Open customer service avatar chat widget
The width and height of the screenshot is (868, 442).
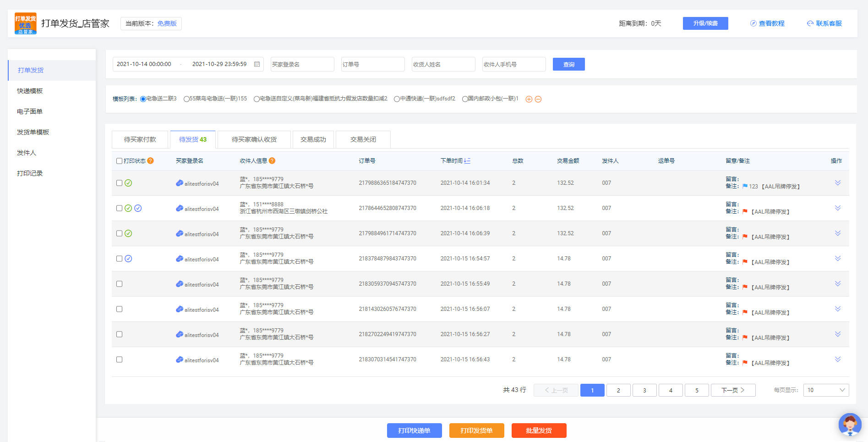pyautogui.click(x=850, y=425)
